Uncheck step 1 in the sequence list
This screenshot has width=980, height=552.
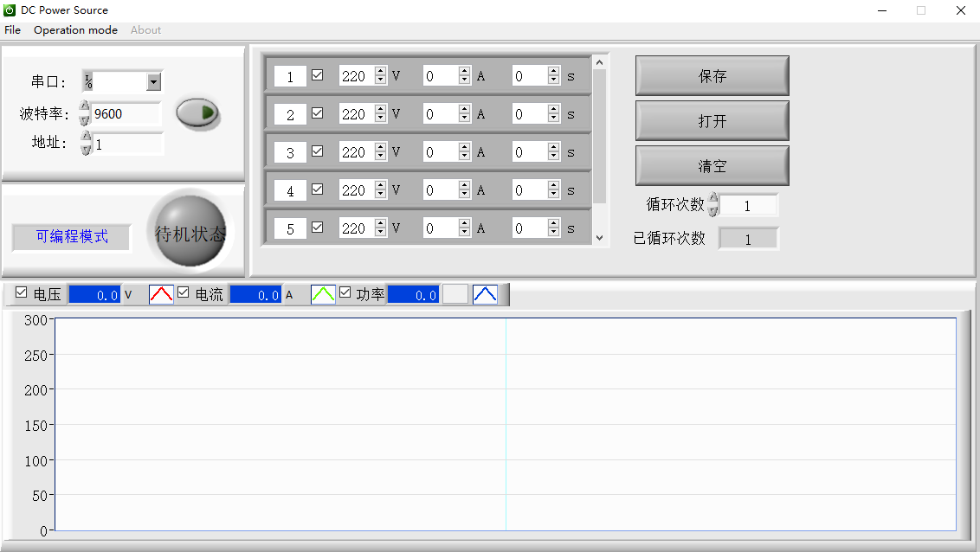tap(317, 75)
